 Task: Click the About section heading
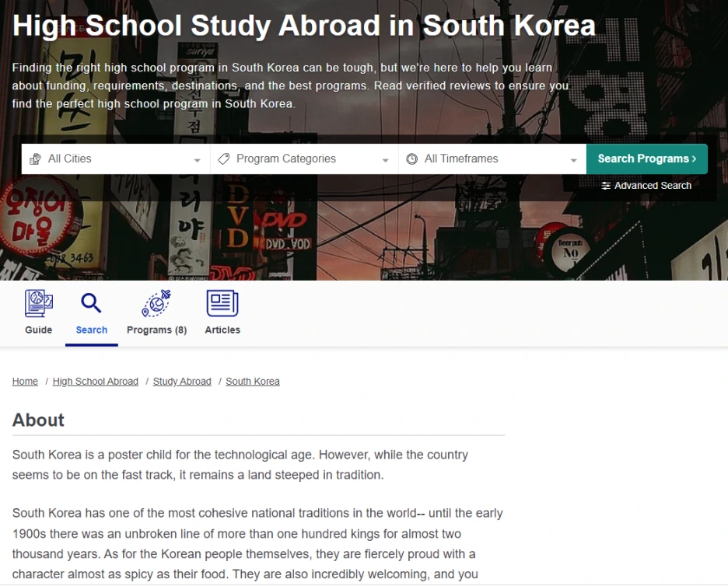pos(38,420)
